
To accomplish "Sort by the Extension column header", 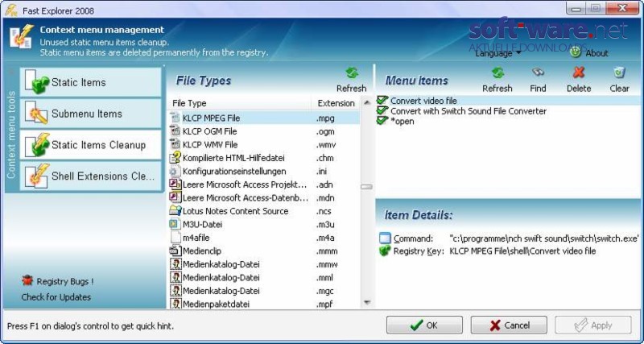I will [336, 103].
